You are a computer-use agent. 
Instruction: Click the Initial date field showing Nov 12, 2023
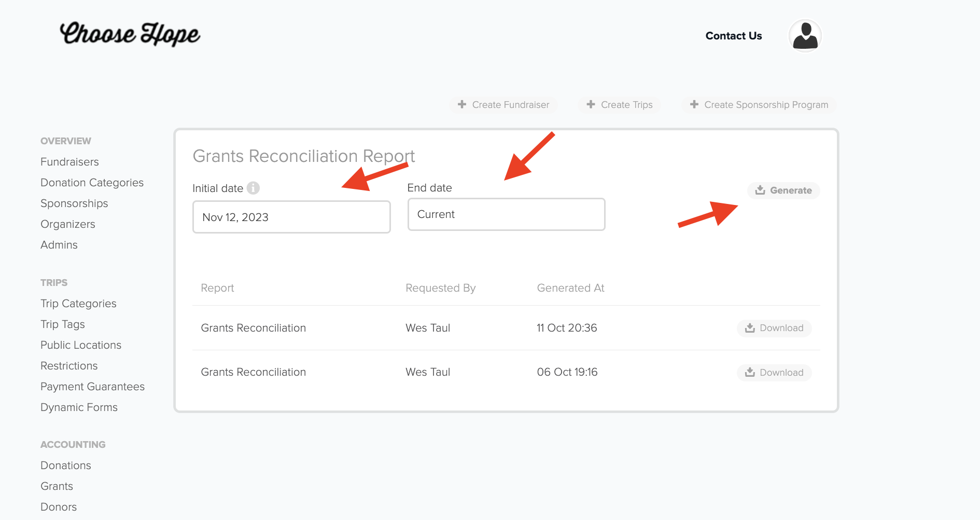point(291,217)
